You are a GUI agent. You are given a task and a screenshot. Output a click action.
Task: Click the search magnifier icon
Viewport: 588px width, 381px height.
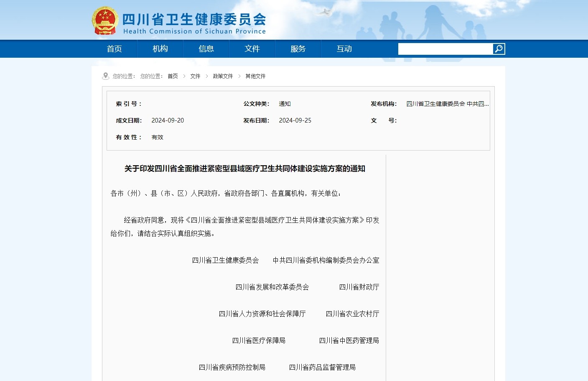[499, 49]
